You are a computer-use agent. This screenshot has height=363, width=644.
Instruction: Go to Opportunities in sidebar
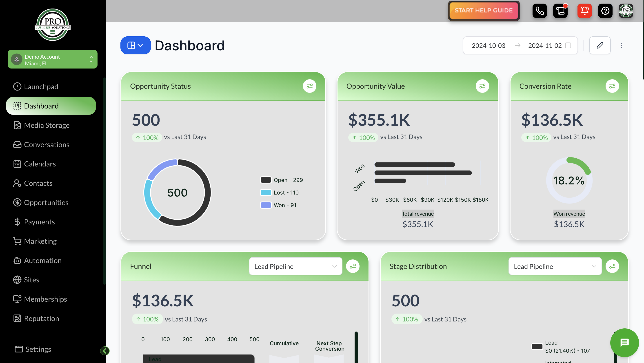46,202
